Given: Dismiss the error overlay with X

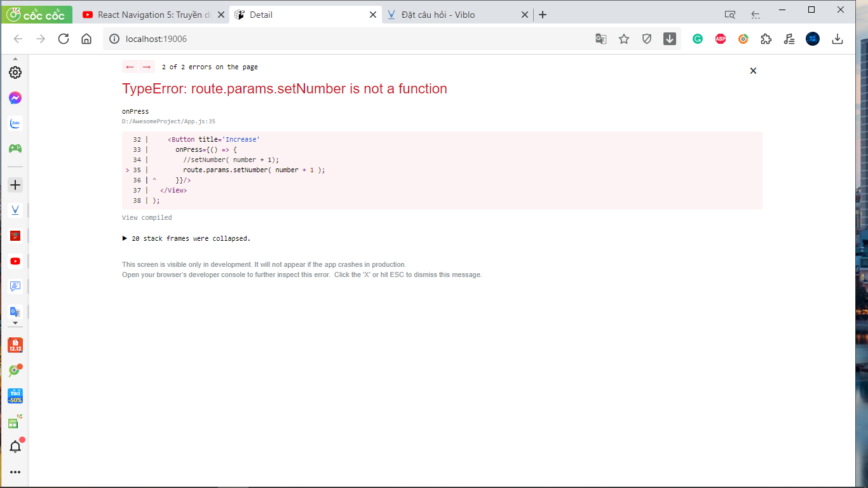Looking at the screenshot, I should (753, 71).
